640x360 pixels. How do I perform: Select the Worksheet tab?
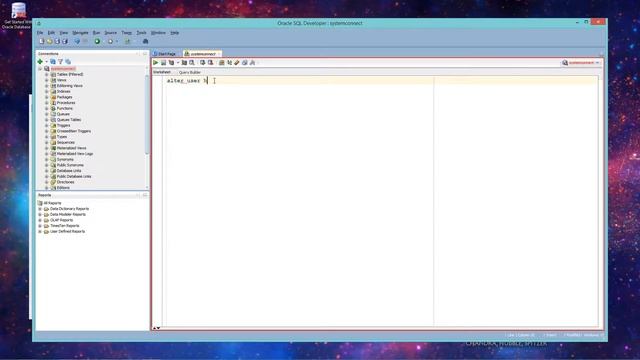(162, 72)
